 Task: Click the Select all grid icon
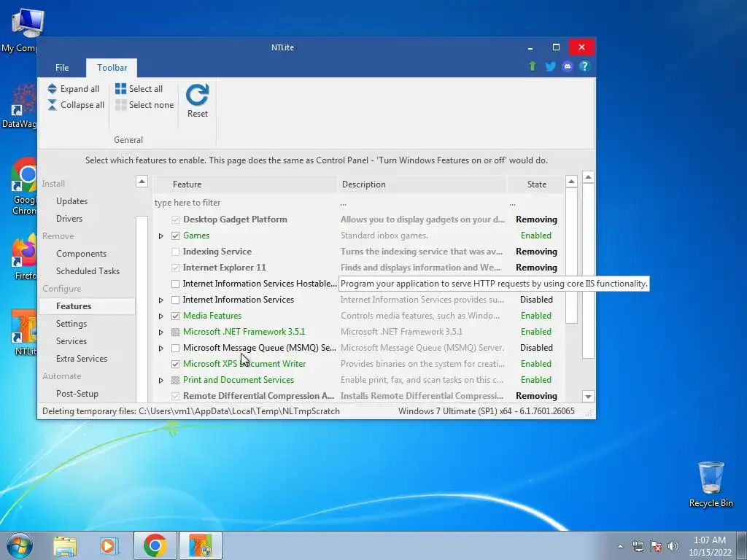tap(120, 88)
